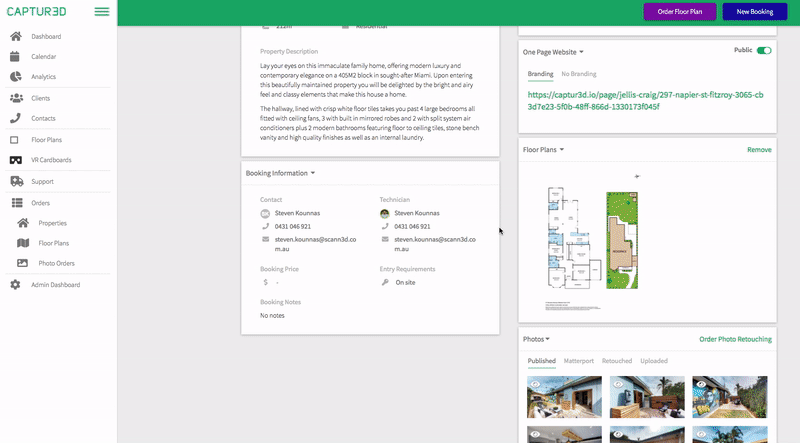The image size is (800, 443).
Task: Click the Contact email envelope icon
Action: click(x=265, y=239)
